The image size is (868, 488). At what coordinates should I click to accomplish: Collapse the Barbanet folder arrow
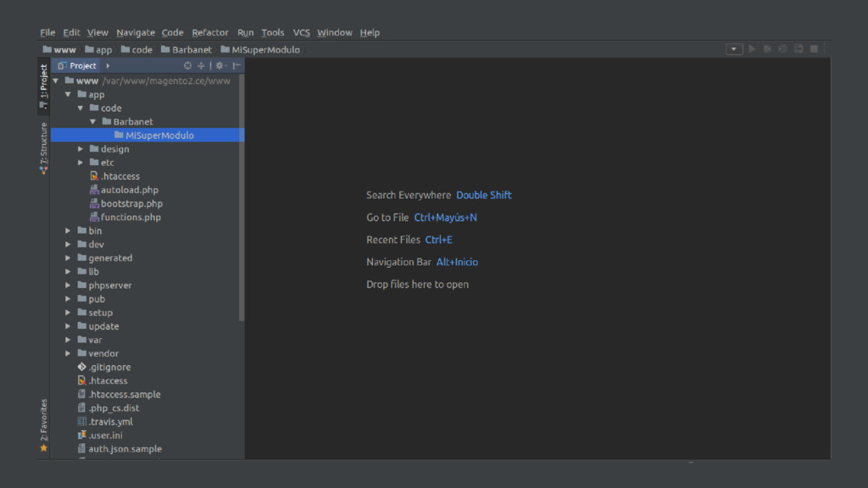pos(92,122)
